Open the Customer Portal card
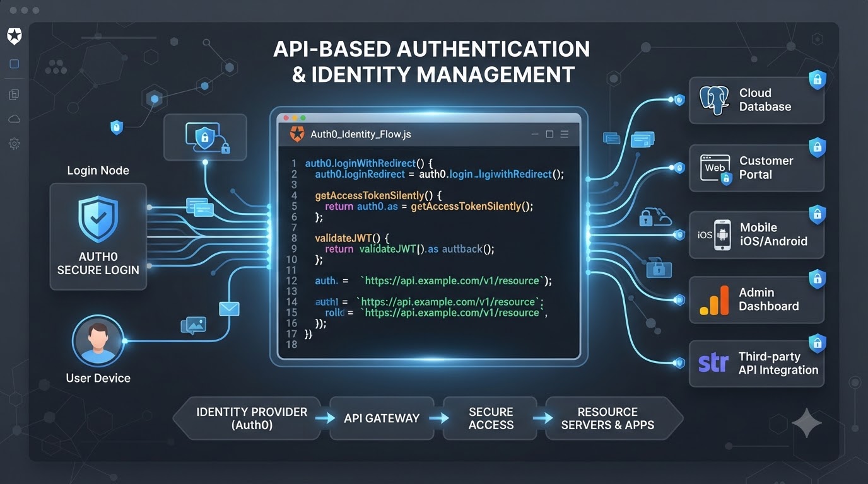The image size is (868, 484). (x=756, y=168)
